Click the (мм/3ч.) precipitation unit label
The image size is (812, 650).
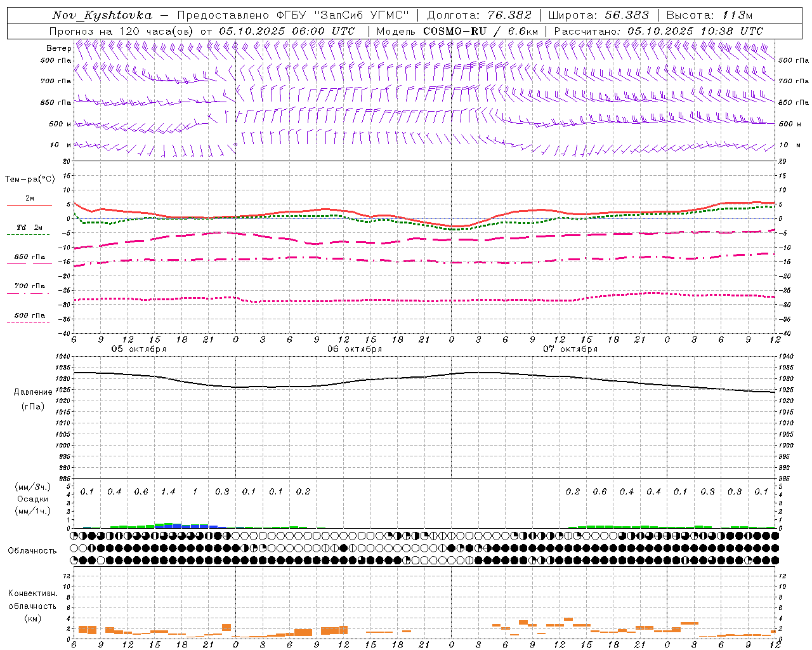tap(33, 487)
